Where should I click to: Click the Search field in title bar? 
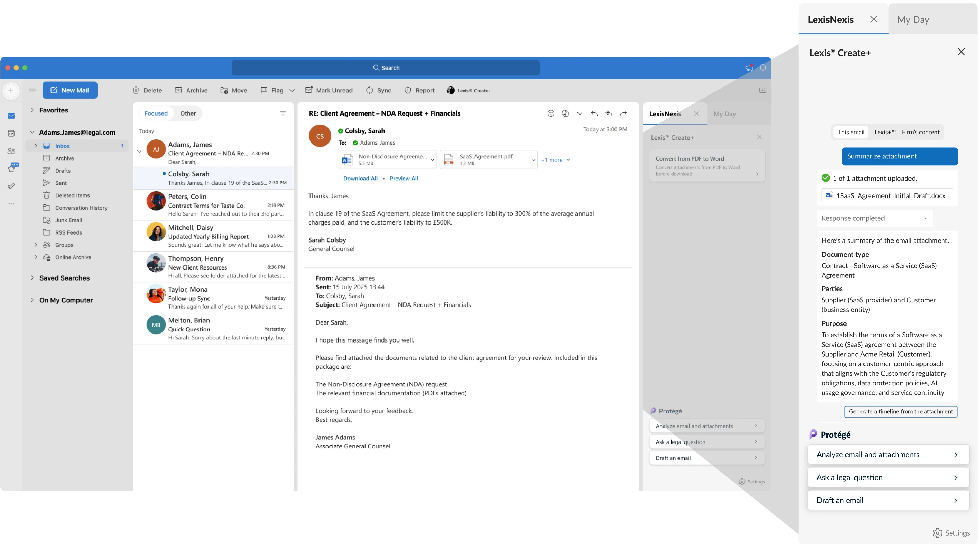(x=385, y=68)
